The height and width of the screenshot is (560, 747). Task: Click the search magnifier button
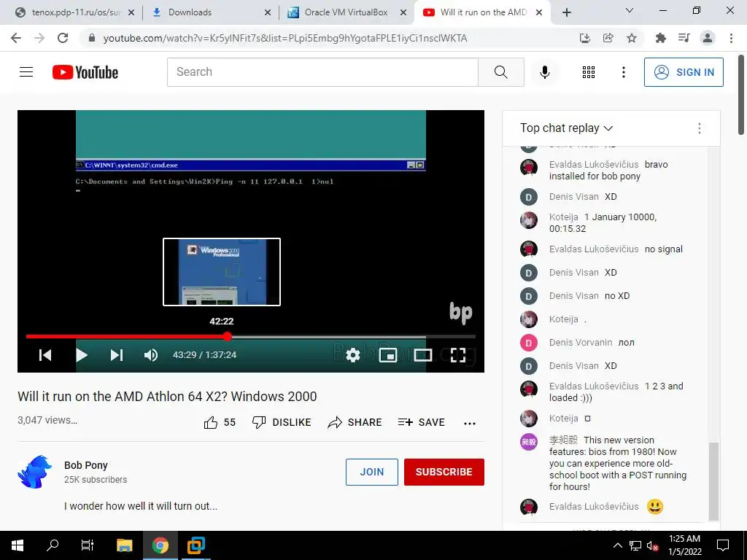[x=500, y=72]
